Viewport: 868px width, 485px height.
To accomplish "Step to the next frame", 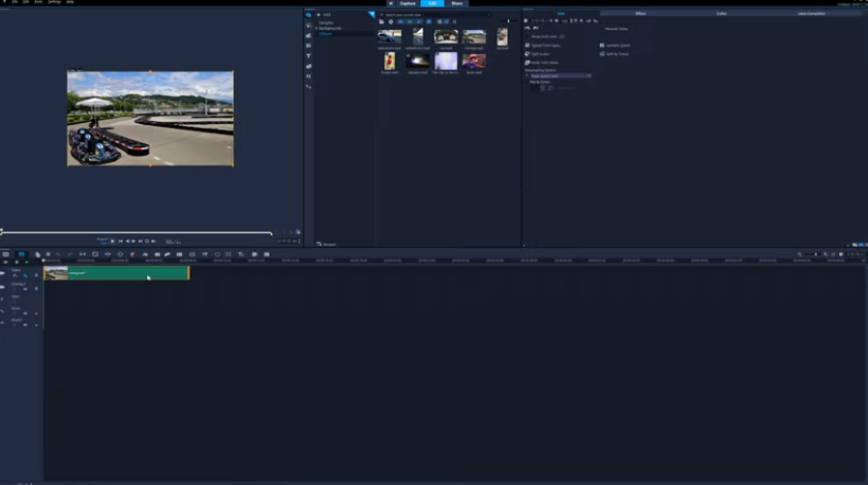I will [134, 241].
